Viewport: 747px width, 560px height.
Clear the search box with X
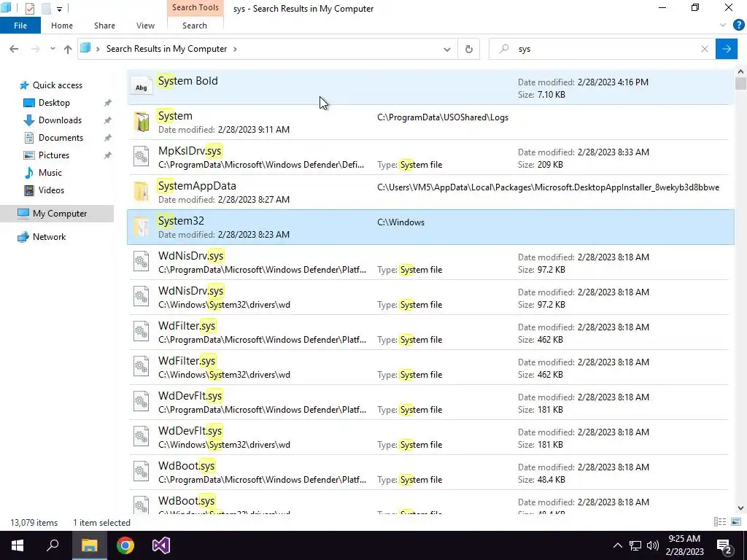(x=705, y=49)
